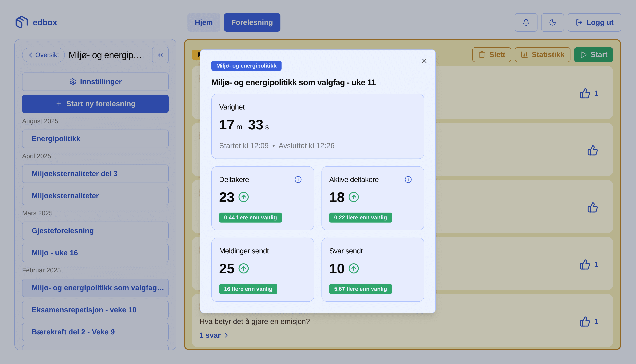The height and width of the screenshot is (364, 636).
Task: Select the Forelesning tab
Action: coord(252,22)
